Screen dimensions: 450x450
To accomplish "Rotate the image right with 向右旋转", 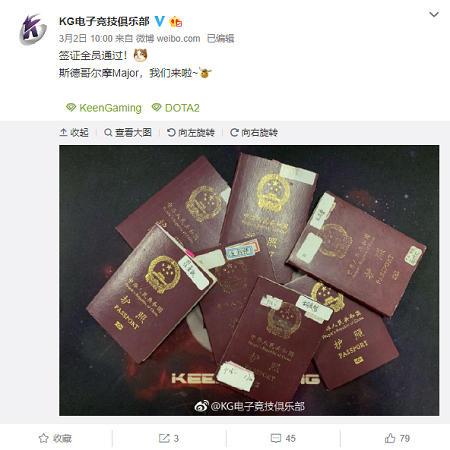I will coord(254,132).
